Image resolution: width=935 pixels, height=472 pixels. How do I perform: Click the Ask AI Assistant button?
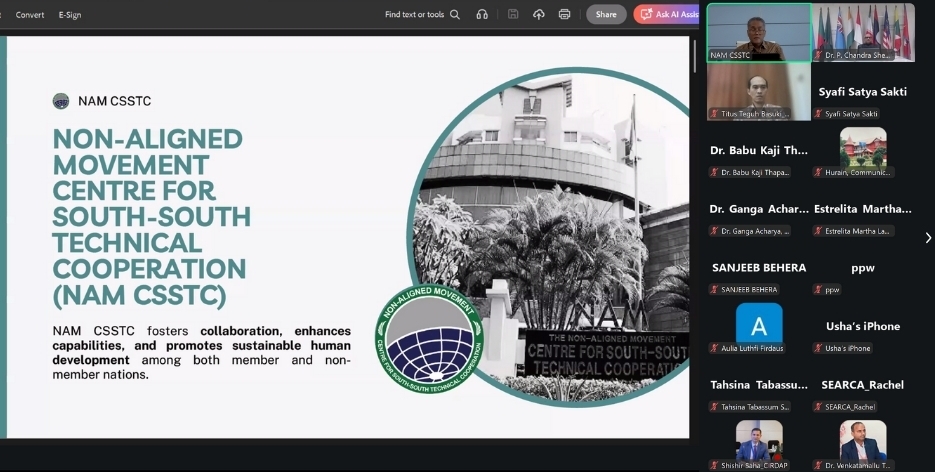coord(667,14)
